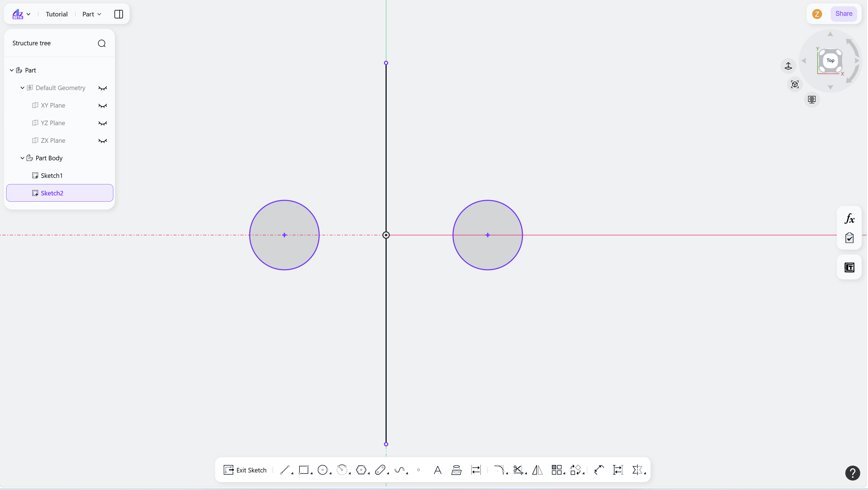The width and height of the screenshot is (868, 490).
Task: Select the Rectangle tool
Action: 304,470
